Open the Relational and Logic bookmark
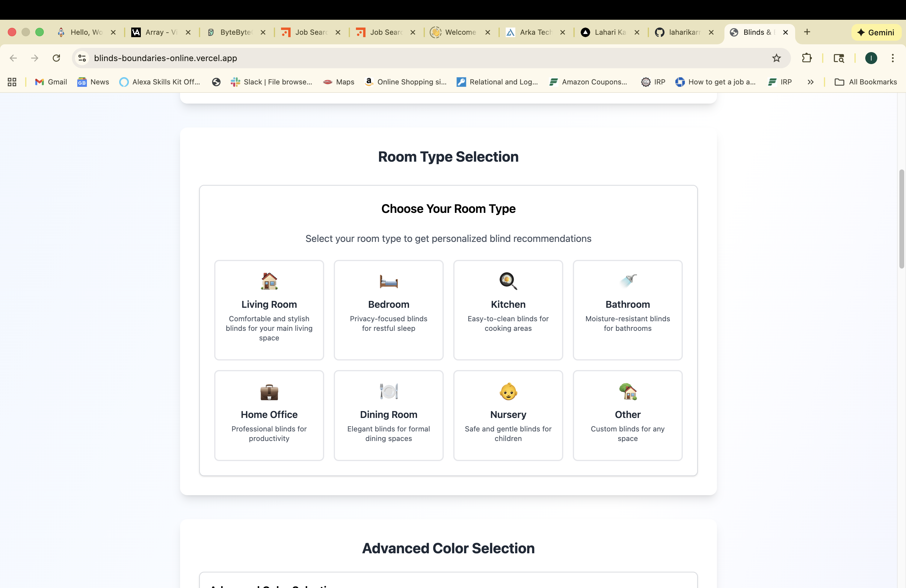The image size is (906, 588). 498,82
